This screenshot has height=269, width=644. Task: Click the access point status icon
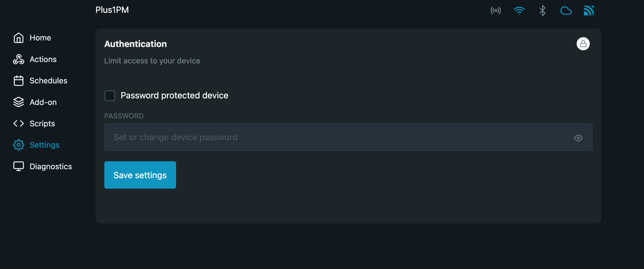496,11
